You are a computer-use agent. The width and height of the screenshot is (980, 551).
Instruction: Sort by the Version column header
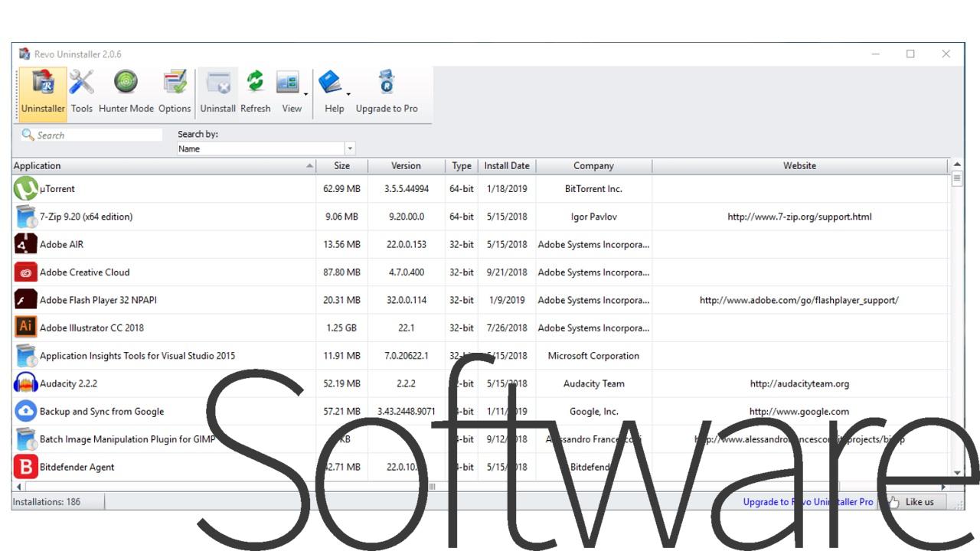pos(407,166)
